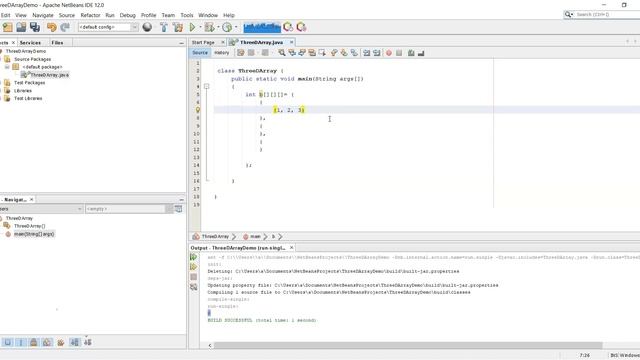Open the Run menu

click(110, 15)
